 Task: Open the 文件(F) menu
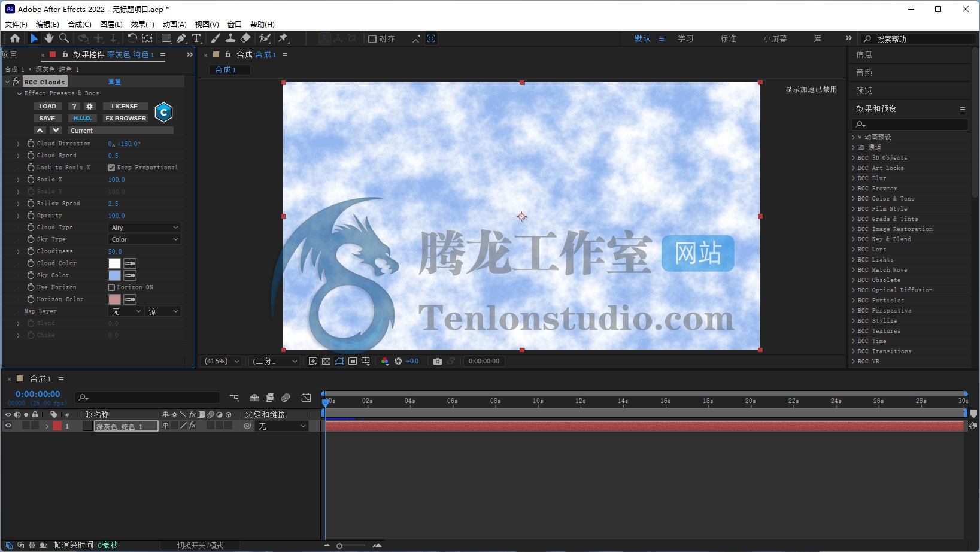16,24
